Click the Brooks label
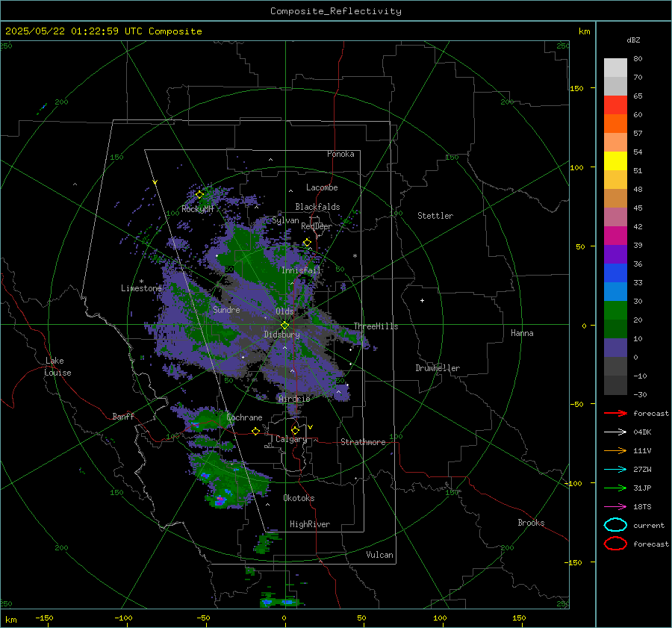Image resolution: width=672 pixels, height=628 pixels. pos(531,523)
